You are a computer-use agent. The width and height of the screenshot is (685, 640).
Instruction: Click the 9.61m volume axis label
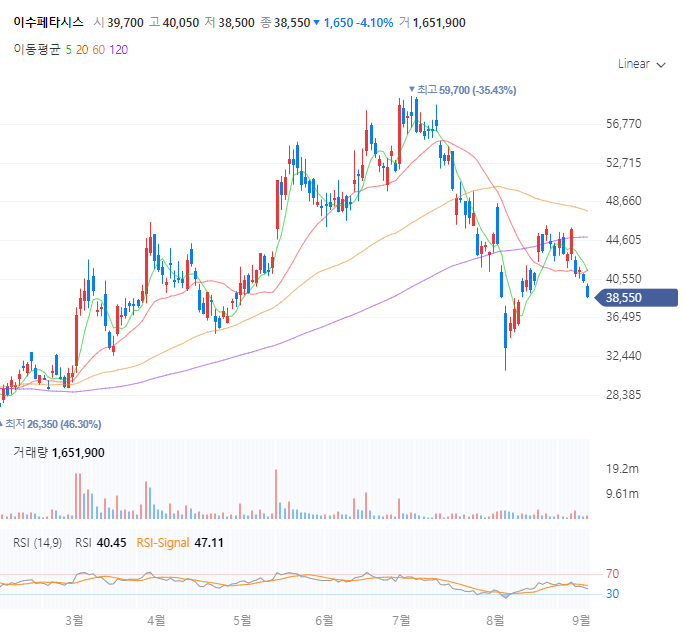tap(622, 494)
